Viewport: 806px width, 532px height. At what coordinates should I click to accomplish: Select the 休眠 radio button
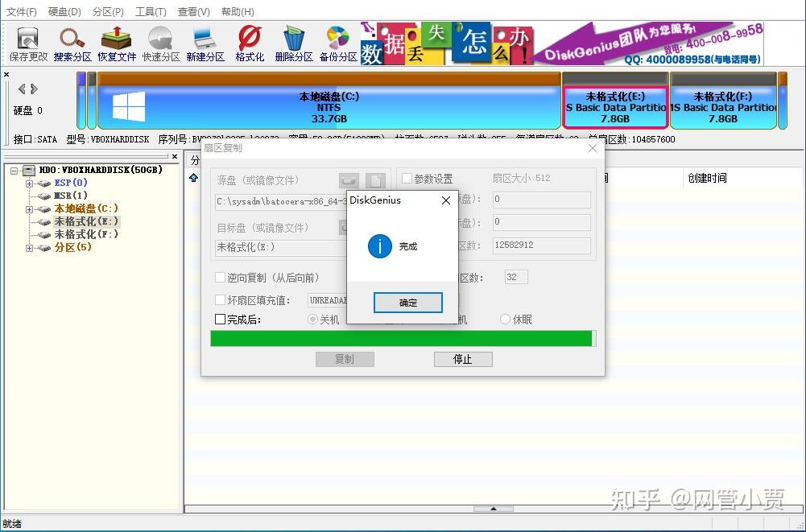coord(506,320)
